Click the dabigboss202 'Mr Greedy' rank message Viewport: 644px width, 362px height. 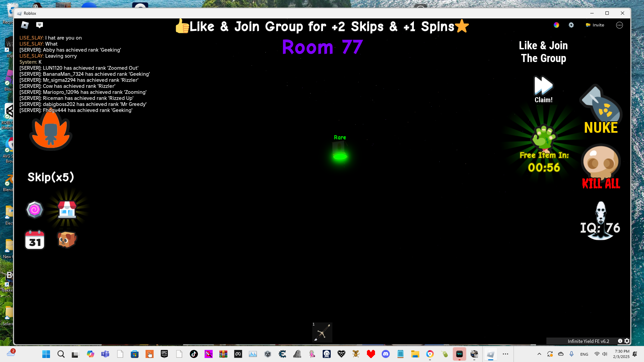[83, 104]
